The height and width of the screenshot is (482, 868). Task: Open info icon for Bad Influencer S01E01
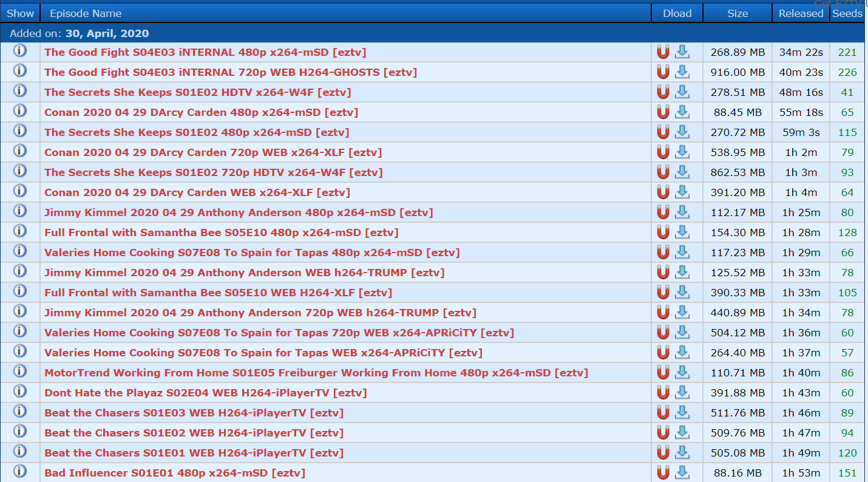[x=20, y=472]
